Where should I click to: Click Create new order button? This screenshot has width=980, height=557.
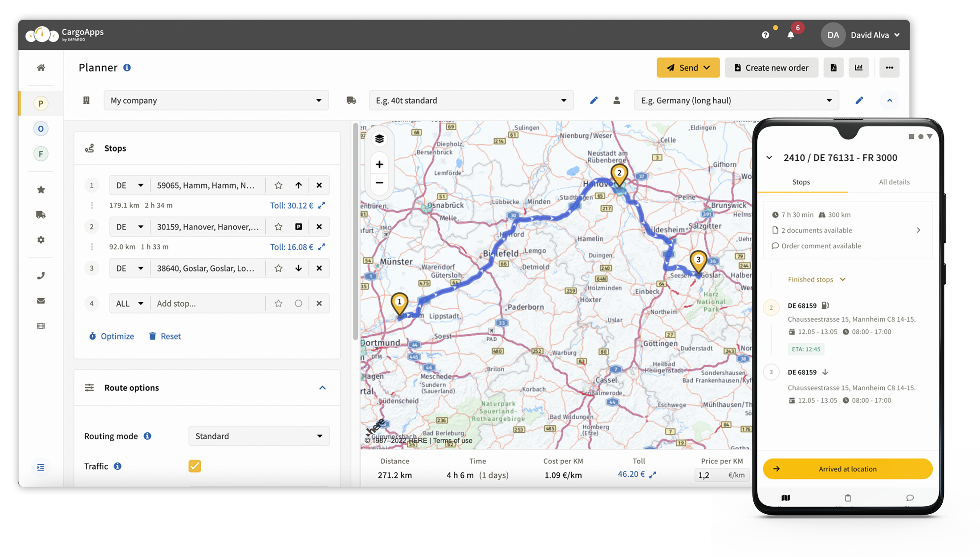point(772,68)
